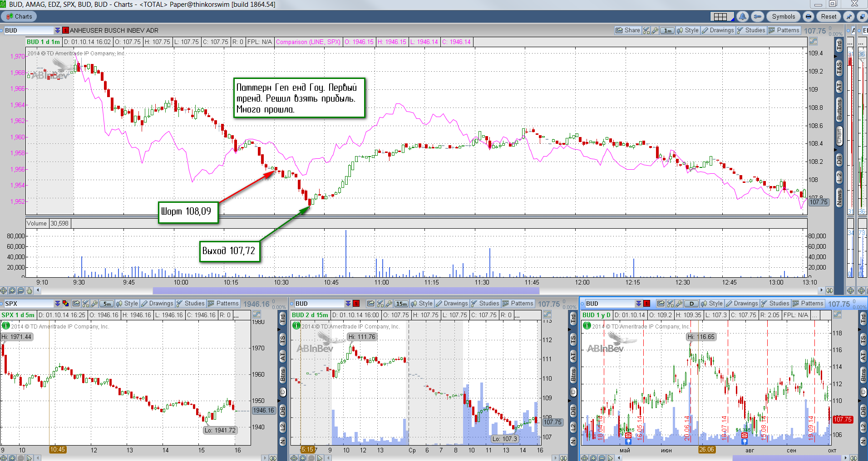The height and width of the screenshot is (461, 868).
Task: Click the Symbols button
Action: coord(784,17)
